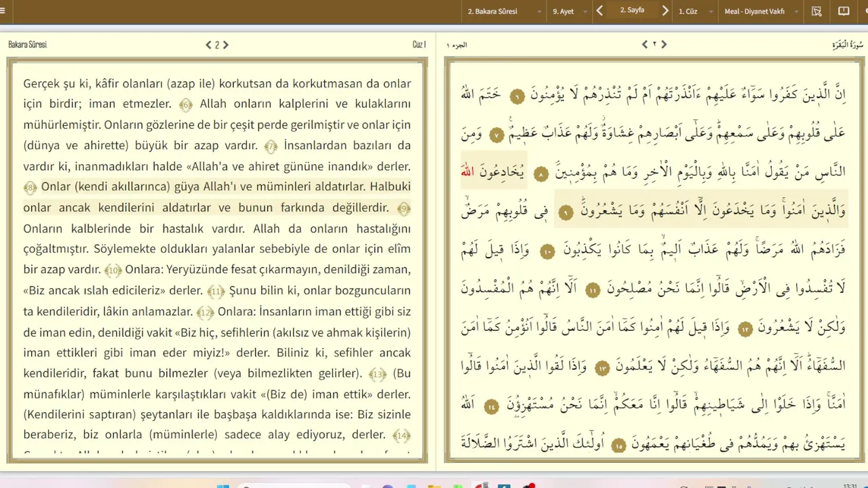Click the selection-cursor icon in toolbar
This screenshot has height=488, width=868.
tap(816, 12)
